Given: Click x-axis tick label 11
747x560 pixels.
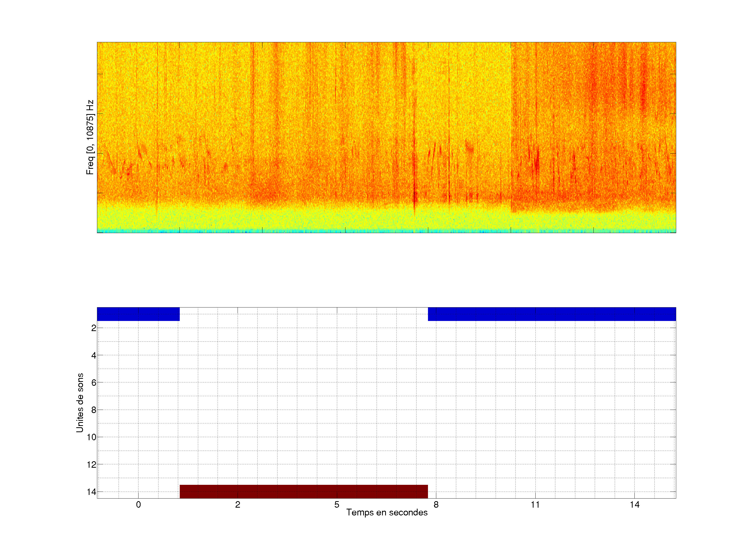Looking at the screenshot, I should [x=535, y=505].
